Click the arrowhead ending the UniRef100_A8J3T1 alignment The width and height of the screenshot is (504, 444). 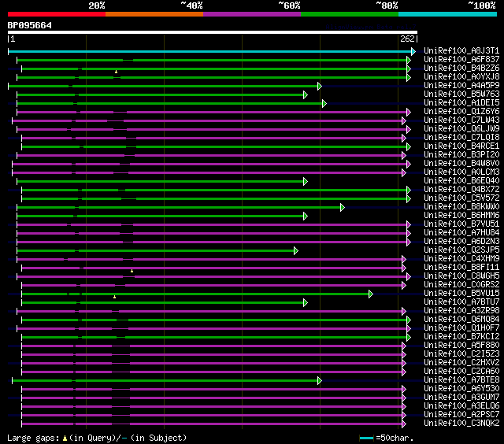(x=413, y=51)
